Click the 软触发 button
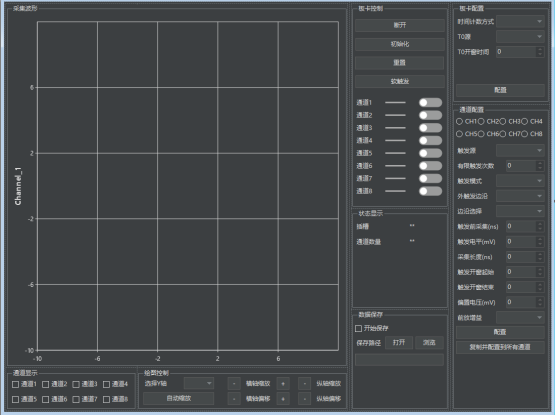Viewport: 555px width, 415px height. click(400, 81)
